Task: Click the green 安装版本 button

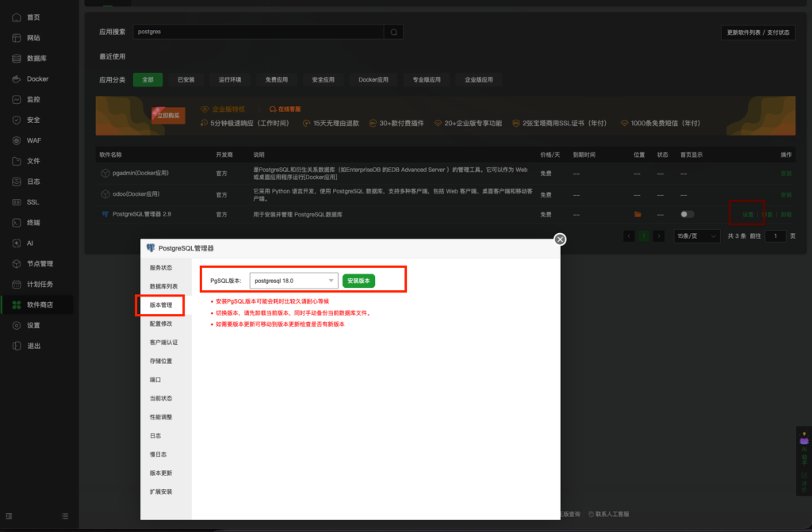Action: [x=358, y=281]
